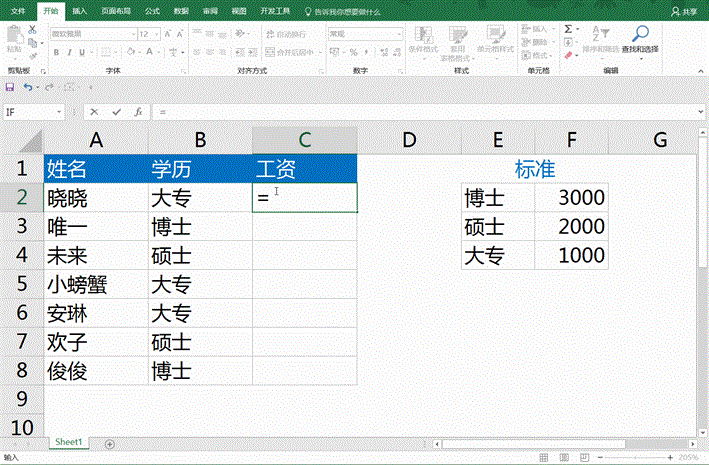Select the Sheet1 worksheet tab
This screenshot has height=465, width=709.
pyautogui.click(x=68, y=442)
